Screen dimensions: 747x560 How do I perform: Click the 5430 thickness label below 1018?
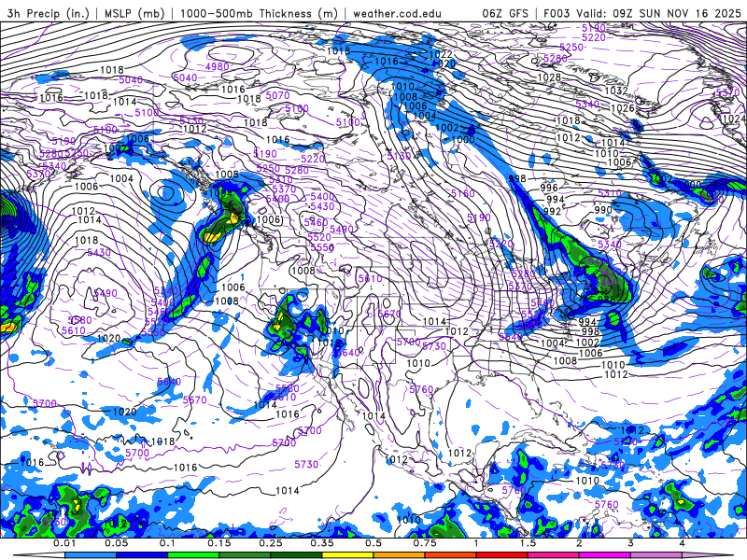(99, 252)
